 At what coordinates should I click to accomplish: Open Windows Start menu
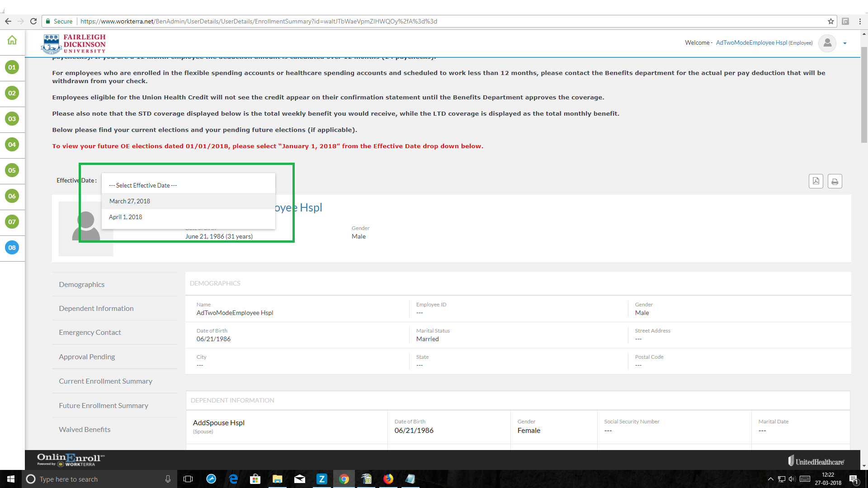[x=11, y=479]
